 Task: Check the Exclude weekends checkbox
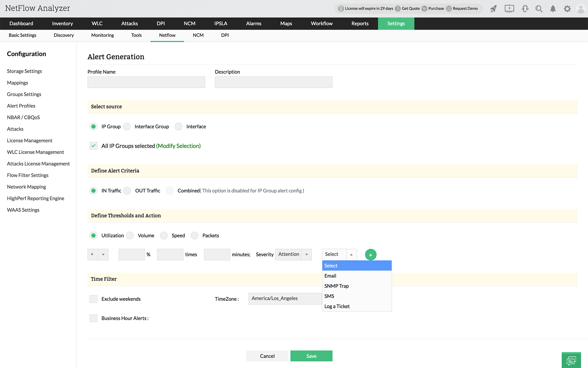click(x=93, y=299)
